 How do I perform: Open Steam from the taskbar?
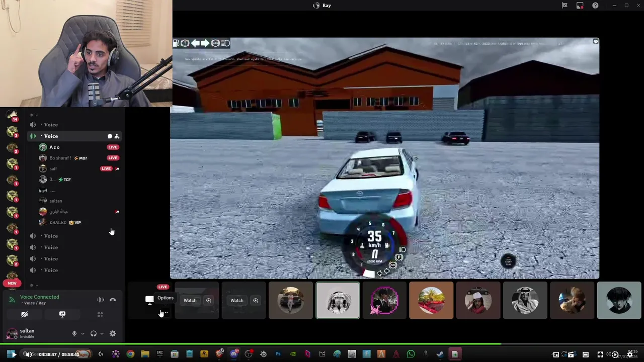(440, 354)
